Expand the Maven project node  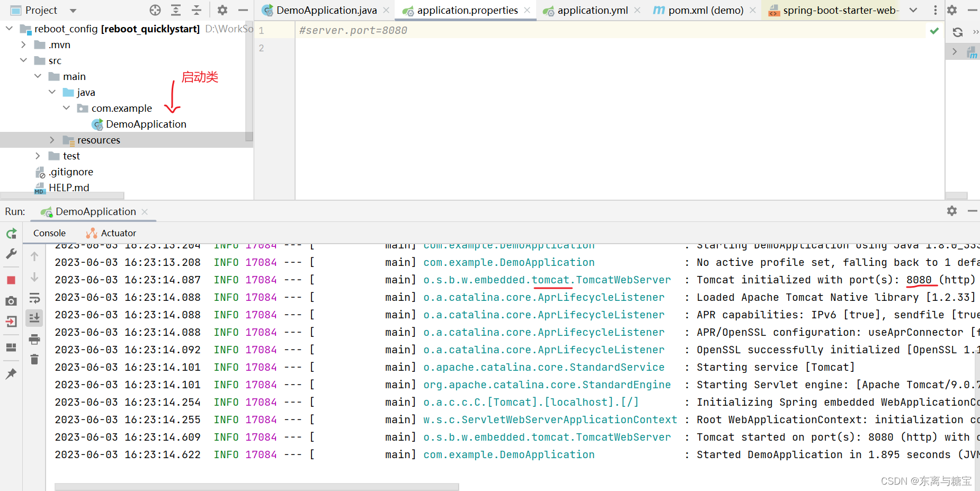955,51
